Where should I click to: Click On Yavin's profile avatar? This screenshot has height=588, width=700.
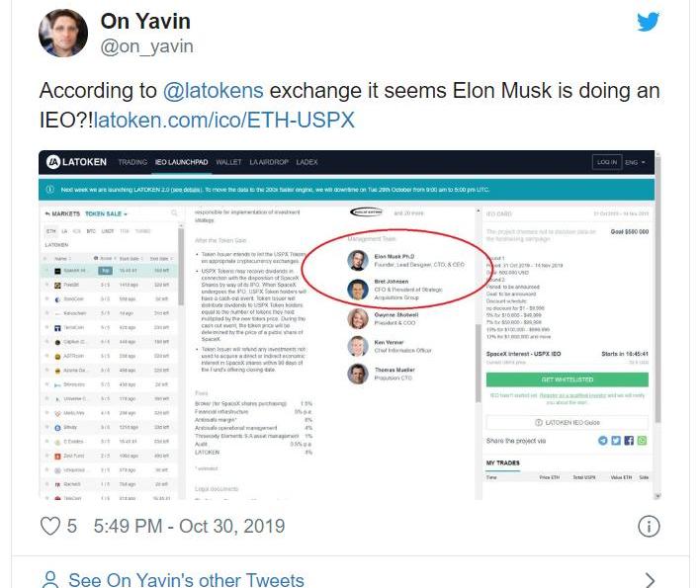pos(63,33)
